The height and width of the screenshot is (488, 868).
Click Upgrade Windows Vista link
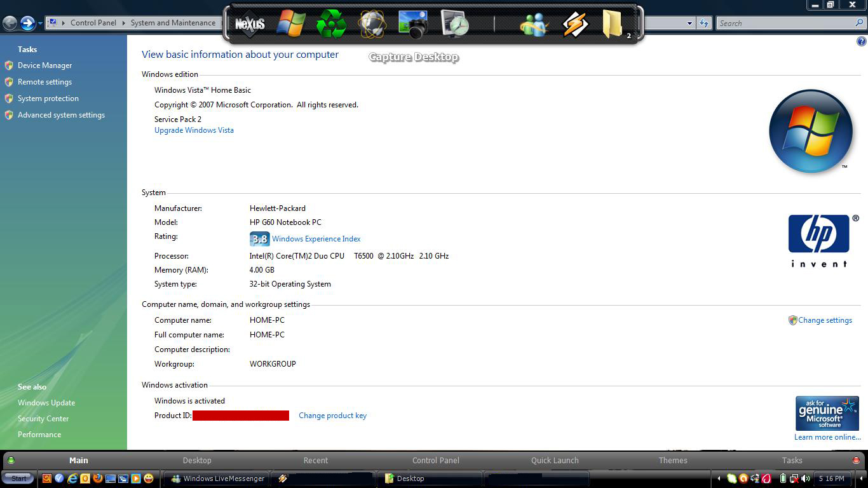pyautogui.click(x=194, y=130)
